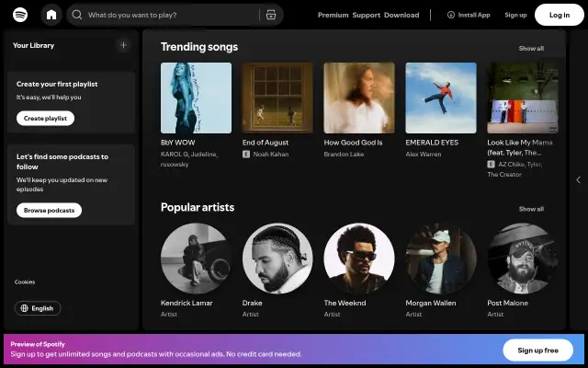This screenshot has height=368, width=588.
Task: Show all Popular artists
Action: coord(531,209)
